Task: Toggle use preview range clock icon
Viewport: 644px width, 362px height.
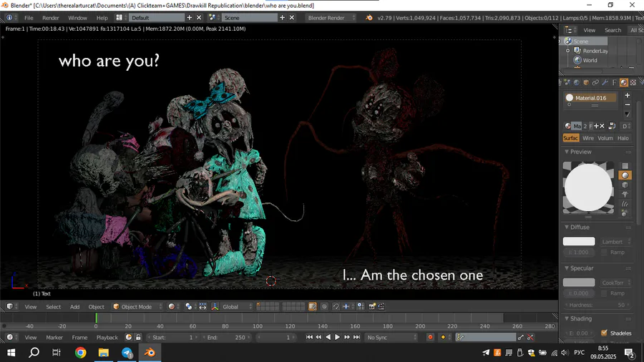Action: 129,338
